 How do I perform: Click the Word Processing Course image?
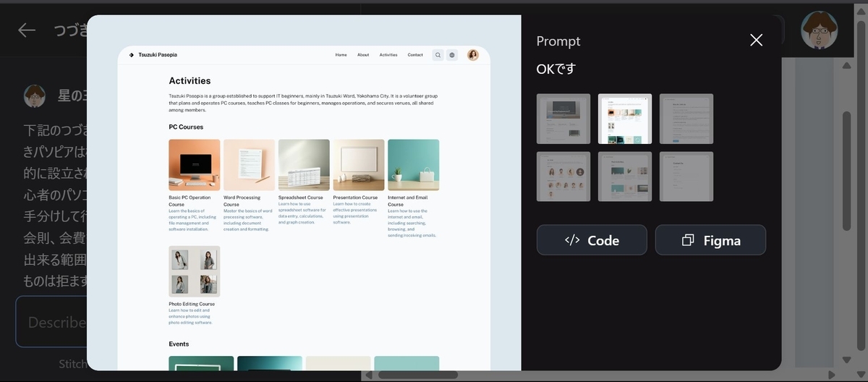[249, 165]
